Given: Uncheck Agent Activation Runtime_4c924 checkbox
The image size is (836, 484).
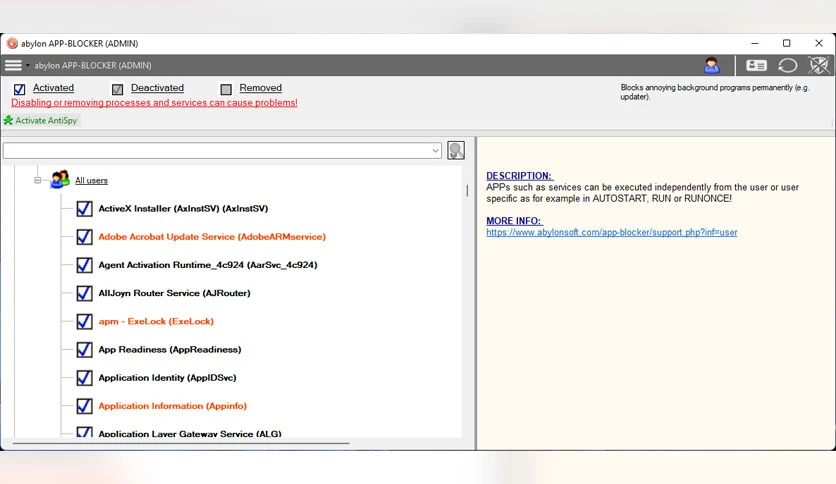Looking at the screenshot, I should coord(84,265).
